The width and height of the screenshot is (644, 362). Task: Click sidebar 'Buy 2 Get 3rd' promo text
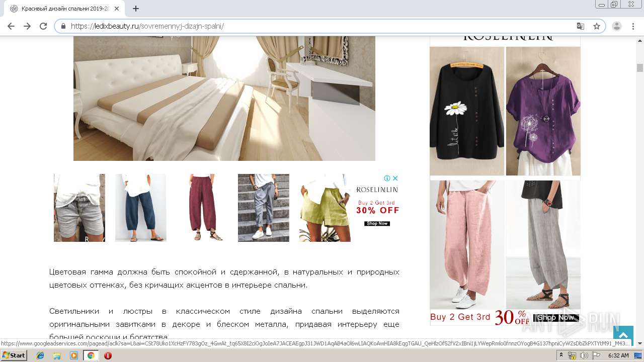[460, 317]
